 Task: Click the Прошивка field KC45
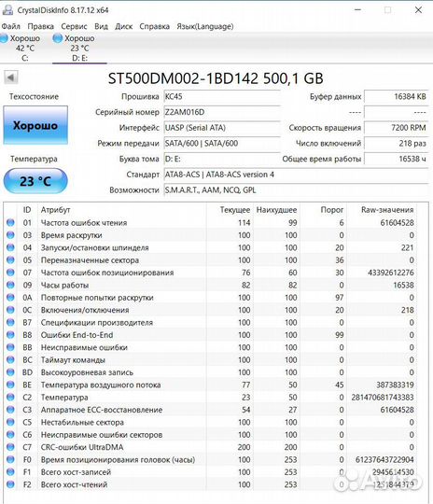click(x=222, y=96)
